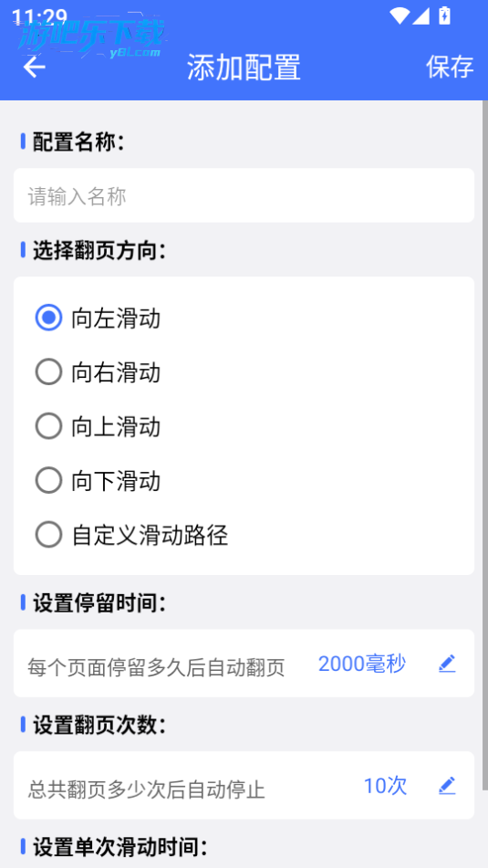Tap the 10次 page count value
The height and width of the screenshot is (868, 488).
pos(385,786)
